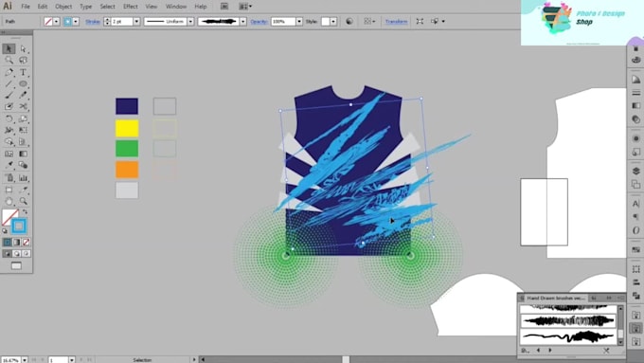Screen dimensions: 644x363
Task: Open the File menu
Action: (x=26, y=7)
